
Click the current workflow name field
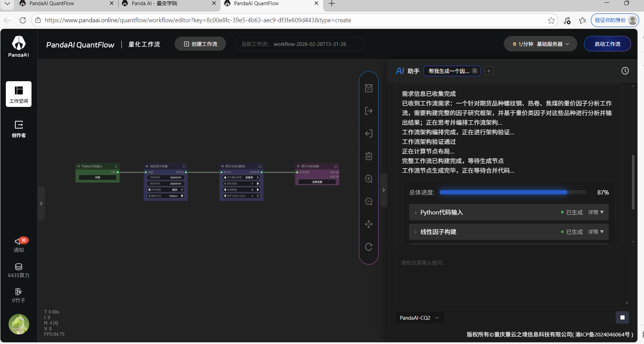pyautogui.click(x=299, y=44)
